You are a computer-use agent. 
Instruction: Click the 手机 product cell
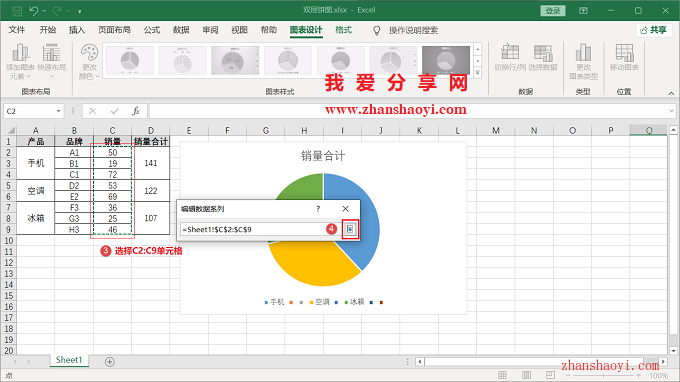(x=36, y=163)
